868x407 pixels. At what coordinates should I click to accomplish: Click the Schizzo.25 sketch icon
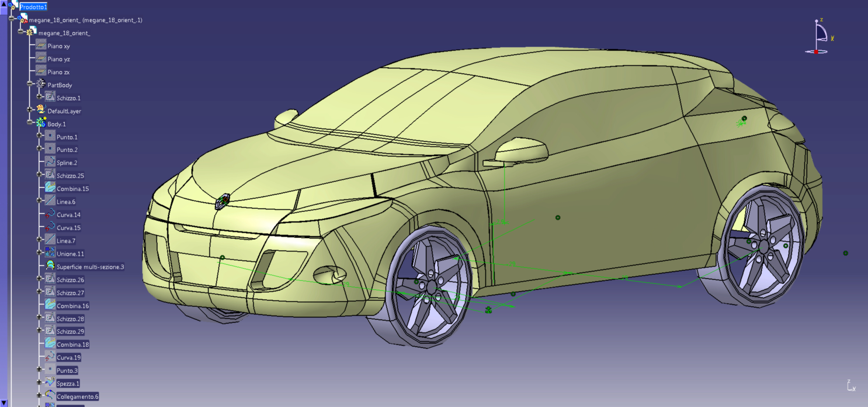(x=50, y=174)
